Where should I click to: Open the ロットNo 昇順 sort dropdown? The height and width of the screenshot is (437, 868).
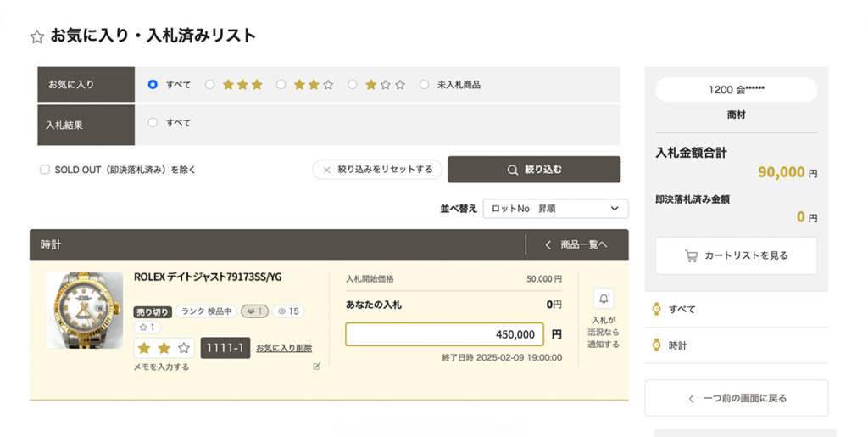tap(555, 209)
